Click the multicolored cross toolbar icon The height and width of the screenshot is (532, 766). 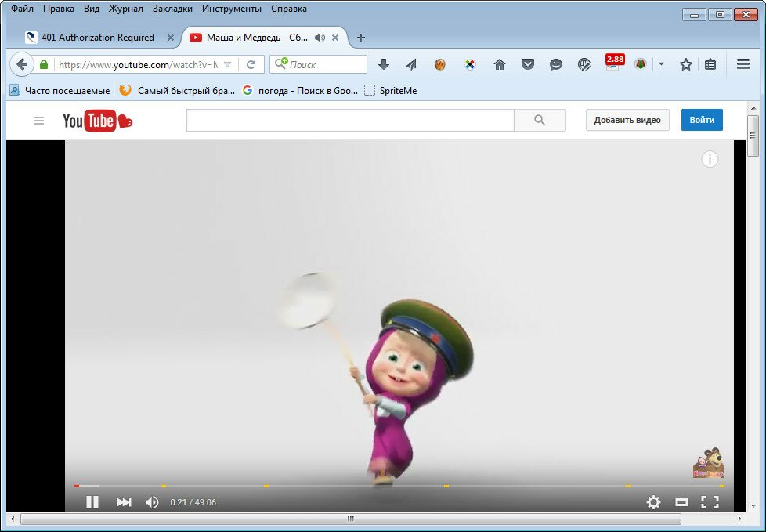click(x=470, y=64)
